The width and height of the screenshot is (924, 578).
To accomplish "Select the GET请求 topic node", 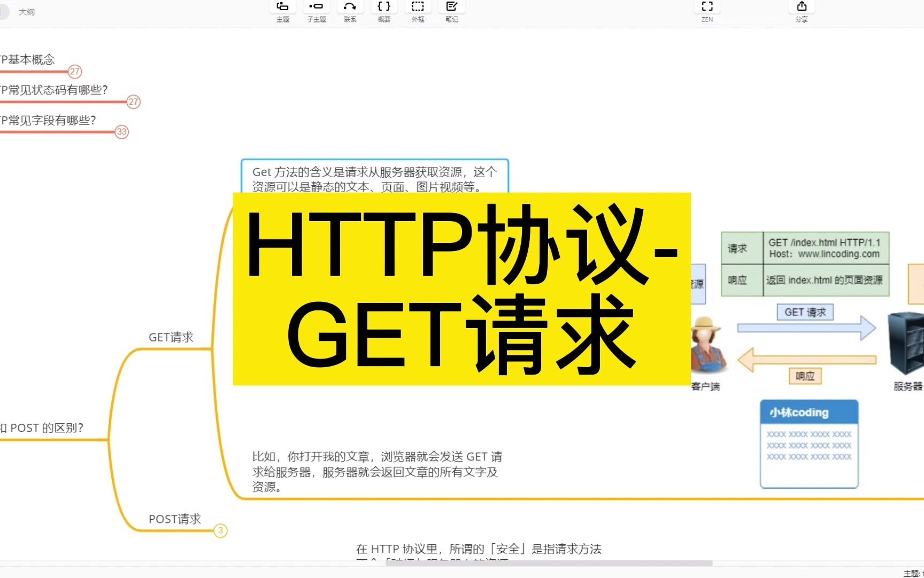I will (x=171, y=337).
